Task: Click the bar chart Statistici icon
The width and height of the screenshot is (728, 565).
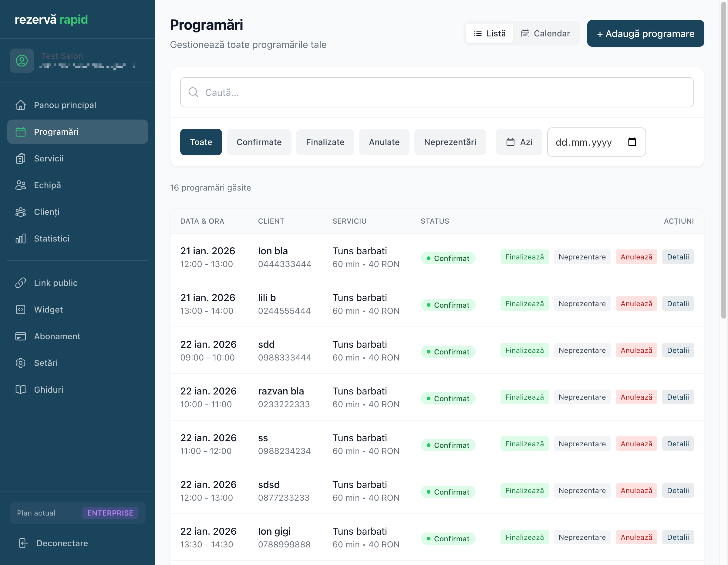Action: [x=21, y=239]
